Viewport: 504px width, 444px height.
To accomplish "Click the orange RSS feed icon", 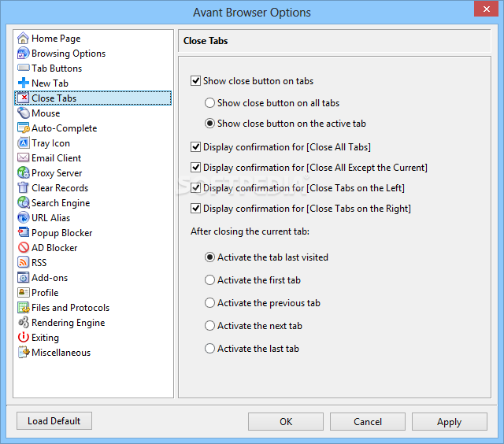I will point(23,262).
